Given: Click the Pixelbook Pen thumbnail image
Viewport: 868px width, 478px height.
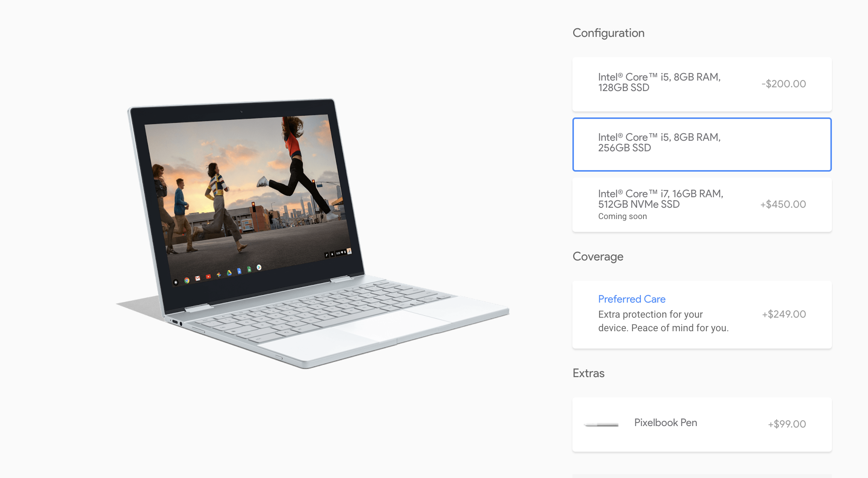Looking at the screenshot, I should 601,425.
